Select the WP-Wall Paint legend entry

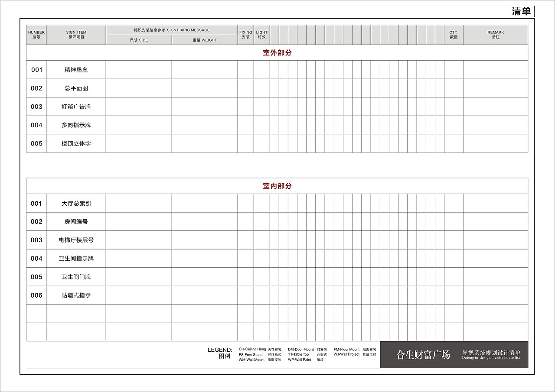[x=300, y=359]
